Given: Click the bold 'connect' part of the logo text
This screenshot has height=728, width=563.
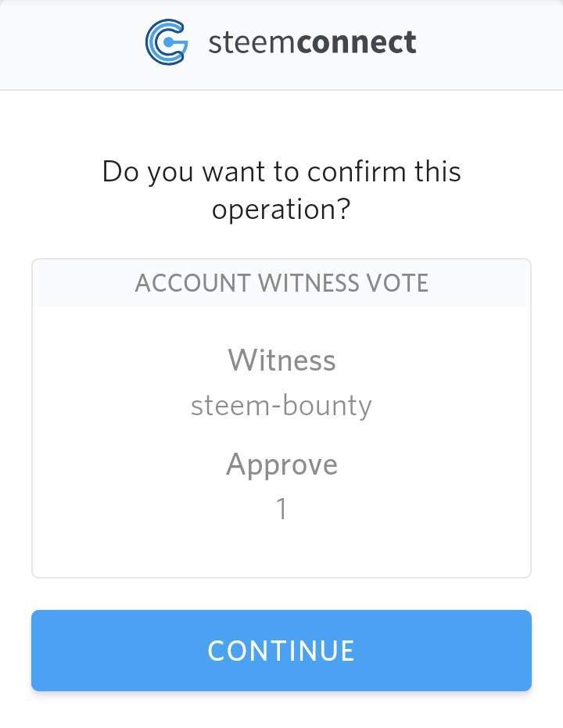Looking at the screenshot, I should pos(356,42).
